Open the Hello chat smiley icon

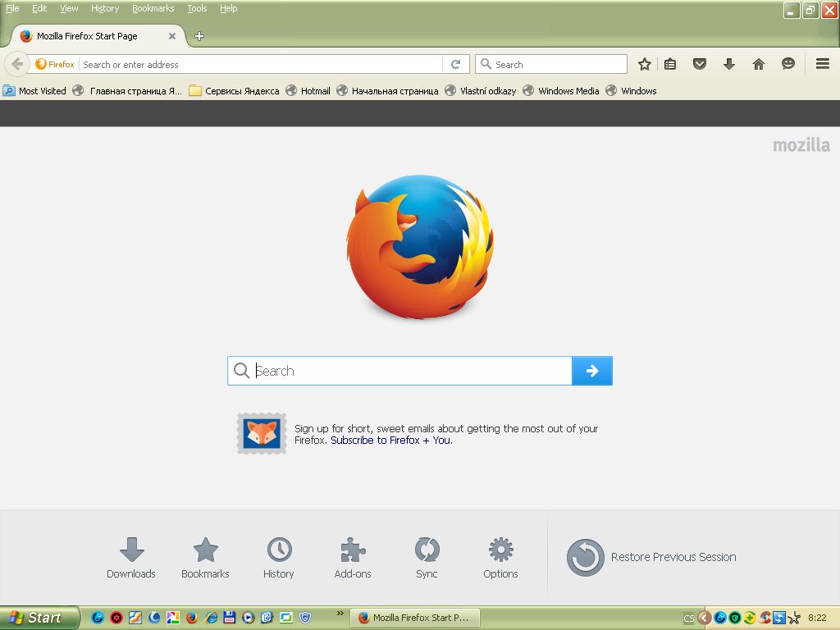tap(788, 64)
